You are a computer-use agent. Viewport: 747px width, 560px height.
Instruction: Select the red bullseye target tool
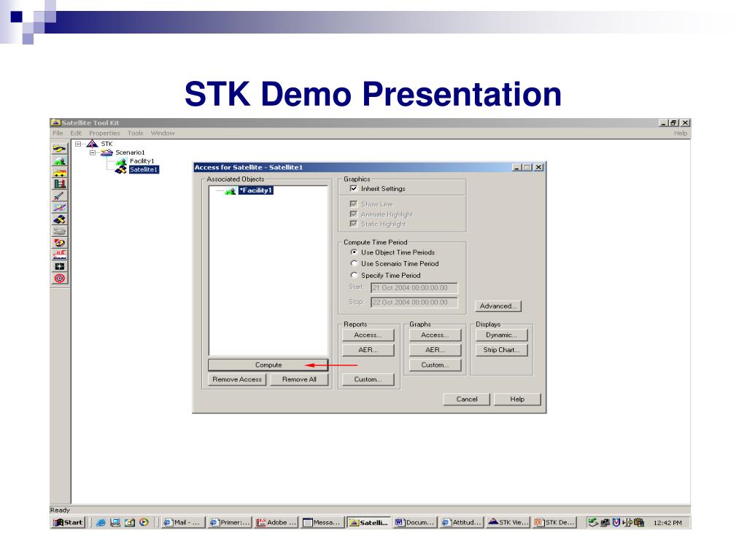click(x=60, y=279)
